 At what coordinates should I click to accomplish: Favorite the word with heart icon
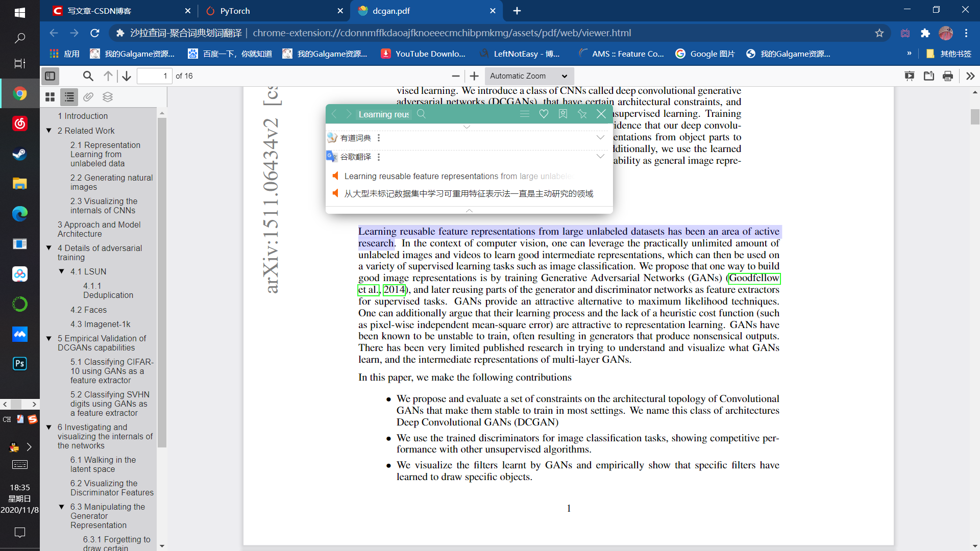(x=544, y=114)
